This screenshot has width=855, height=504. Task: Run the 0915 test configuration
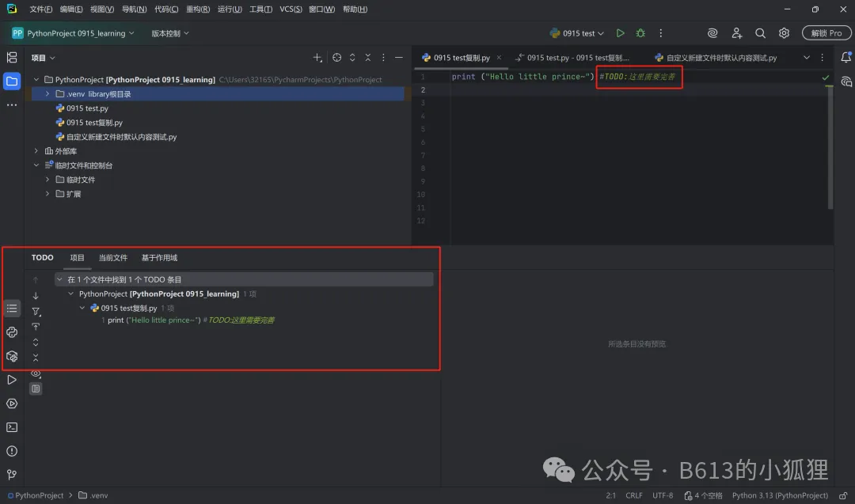620,33
